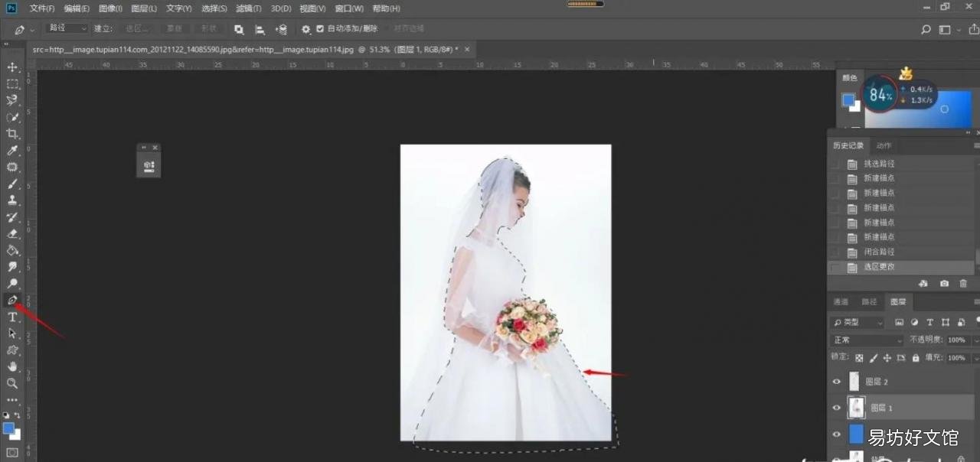Select the Eyedropper tool
Screen dimensions: 980x462
pos(12,151)
